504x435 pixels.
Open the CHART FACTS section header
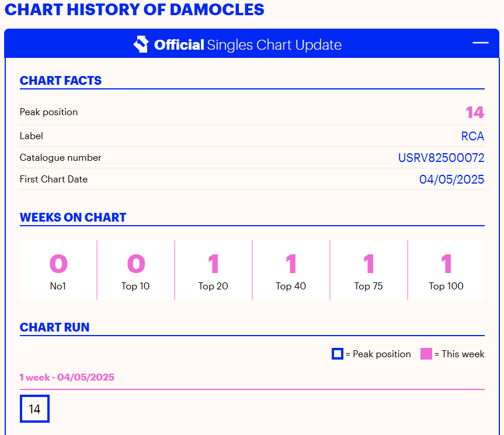[60, 81]
